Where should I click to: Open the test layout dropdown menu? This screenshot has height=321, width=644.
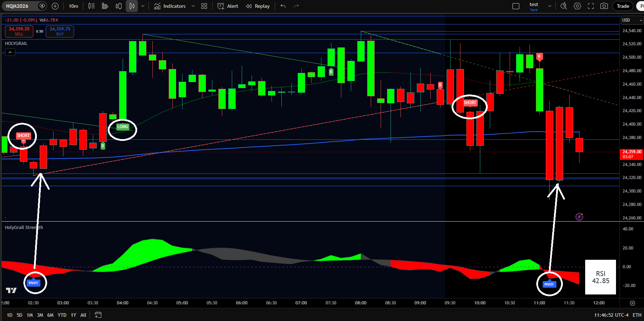549,6
